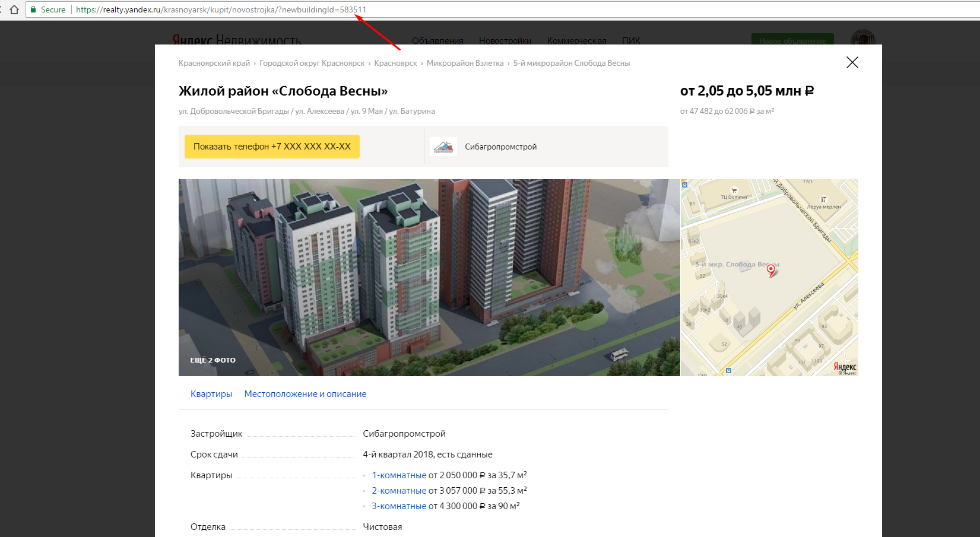Click the ТЦ Dommer map marker
The image size is (980, 537).
734,190
